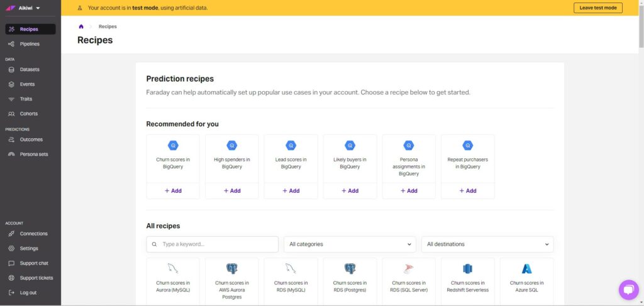Open Datasets from the sidebar
Screen dimensions: 644x306
click(x=30, y=69)
